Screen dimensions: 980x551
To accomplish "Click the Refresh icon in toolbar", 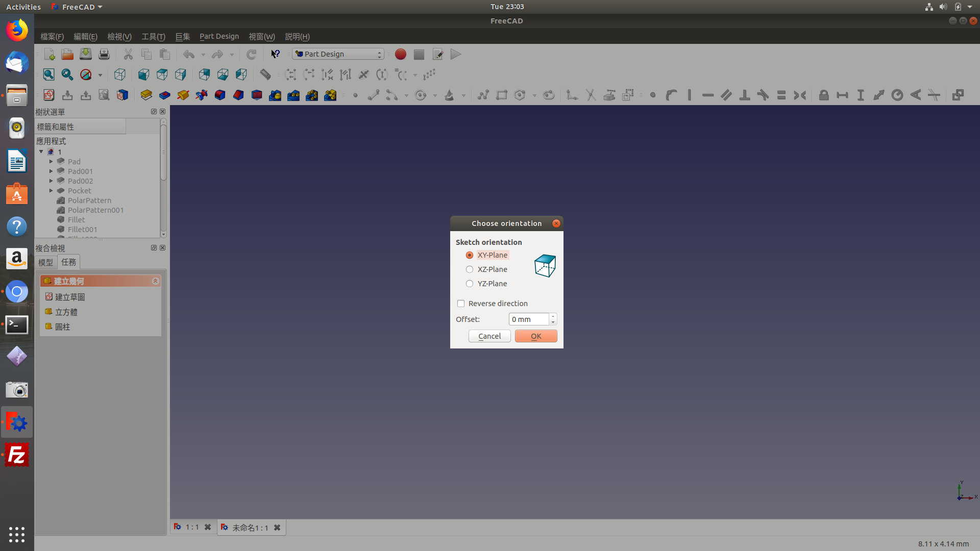I will click(251, 54).
